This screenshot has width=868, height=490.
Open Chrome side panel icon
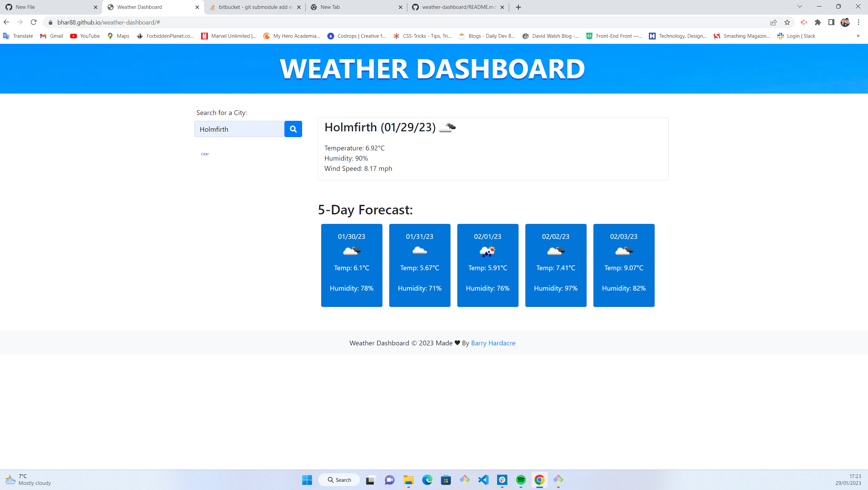pyautogui.click(x=831, y=22)
